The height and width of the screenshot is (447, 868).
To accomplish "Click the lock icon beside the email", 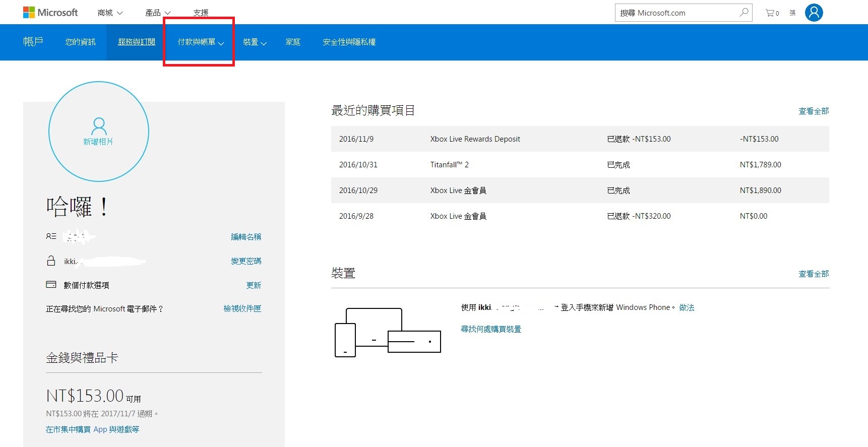I will (51, 261).
